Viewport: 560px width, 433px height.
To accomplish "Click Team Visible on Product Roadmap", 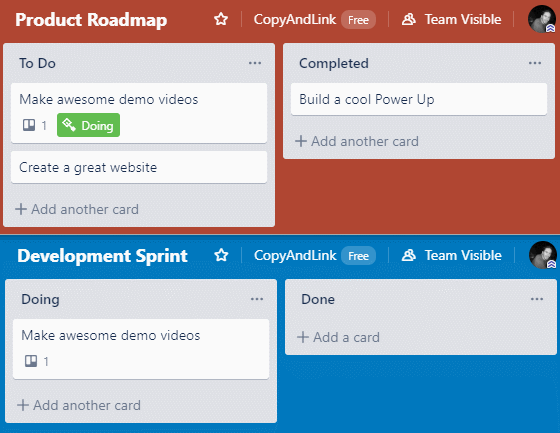I will tap(451, 19).
